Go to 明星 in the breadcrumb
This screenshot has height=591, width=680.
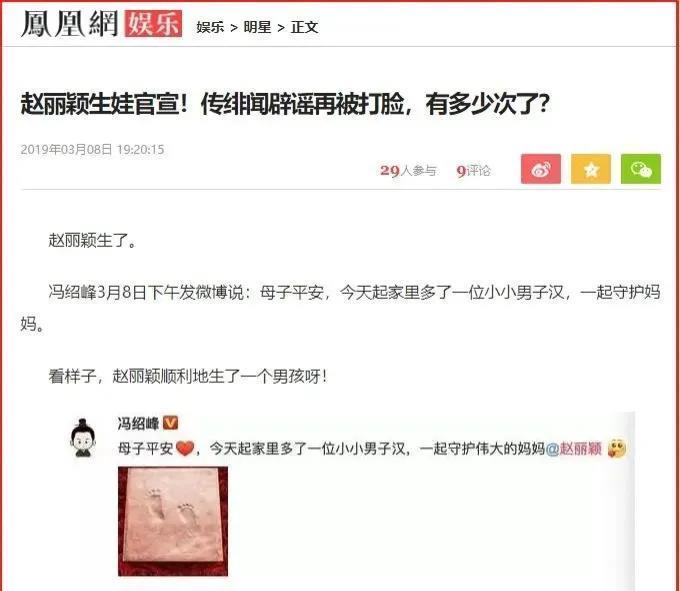[257, 27]
